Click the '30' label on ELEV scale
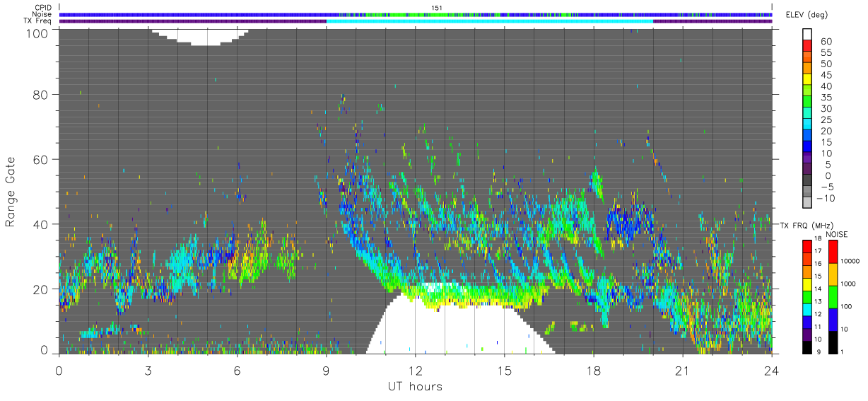868x401 pixels. coord(825,108)
